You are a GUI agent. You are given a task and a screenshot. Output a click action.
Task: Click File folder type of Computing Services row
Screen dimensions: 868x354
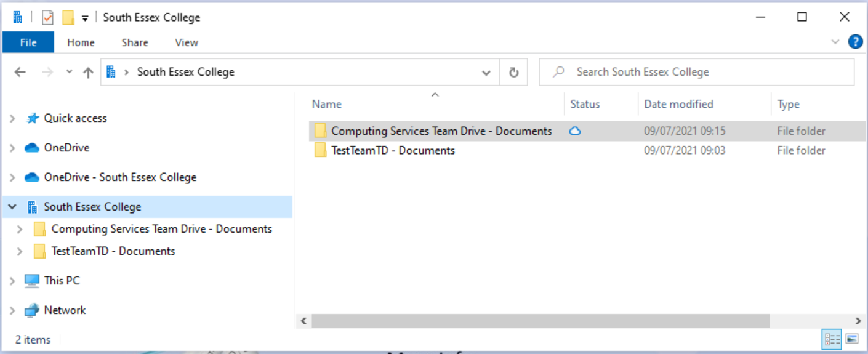(801, 131)
